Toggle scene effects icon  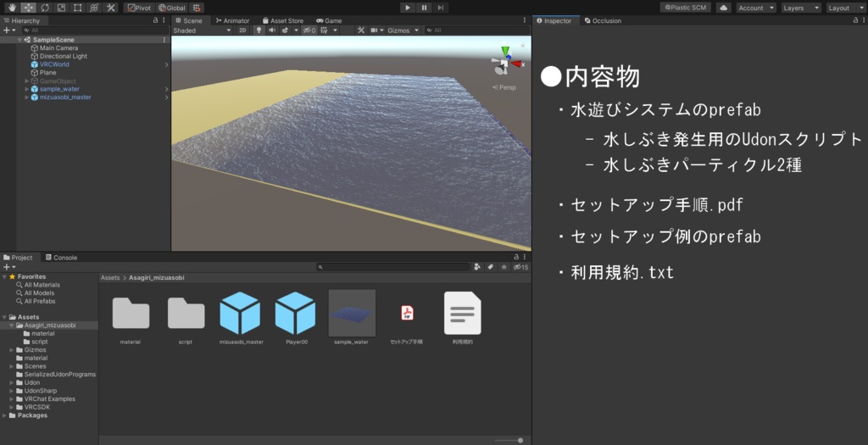pos(285,31)
